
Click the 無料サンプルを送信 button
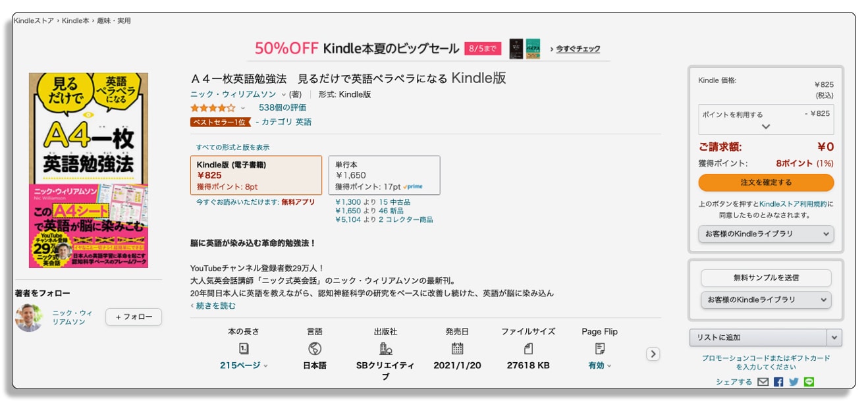click(766, 278)
